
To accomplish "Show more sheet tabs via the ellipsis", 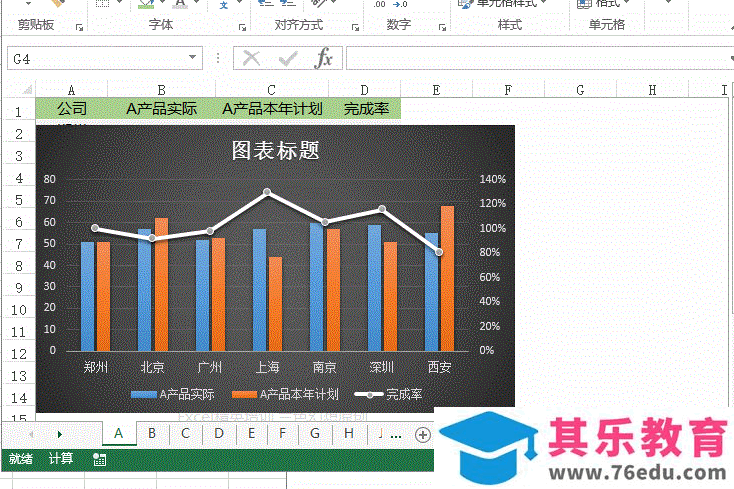I will click(396, 436).
